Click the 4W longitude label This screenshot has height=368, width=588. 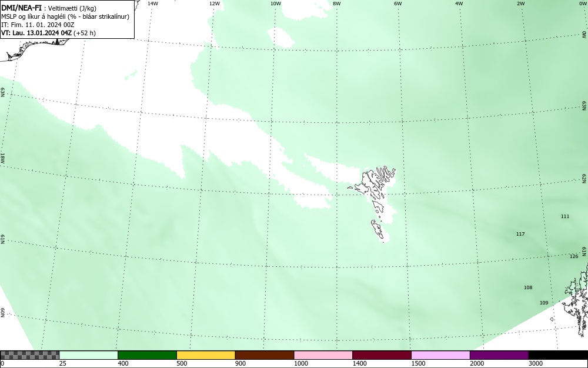[x=459, y=4]
